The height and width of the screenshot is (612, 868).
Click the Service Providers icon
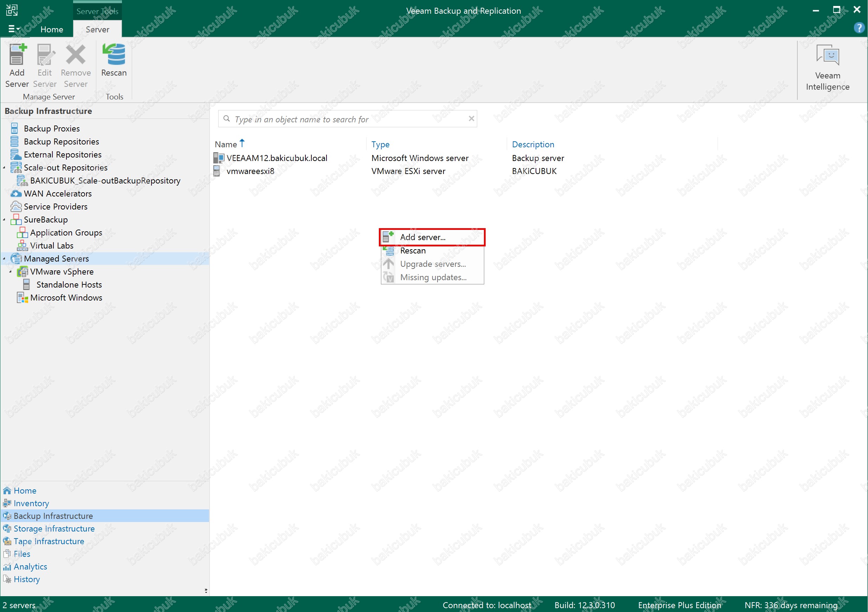point(16,206)
